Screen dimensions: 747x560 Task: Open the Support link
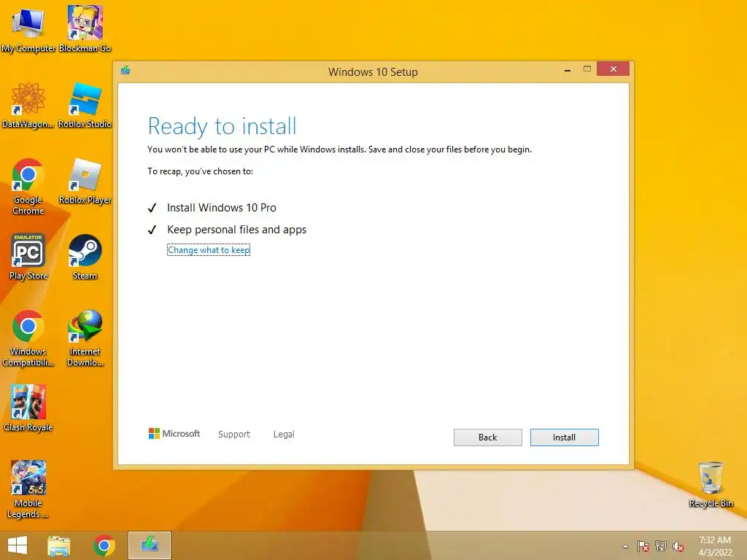[x=234, y=435]
